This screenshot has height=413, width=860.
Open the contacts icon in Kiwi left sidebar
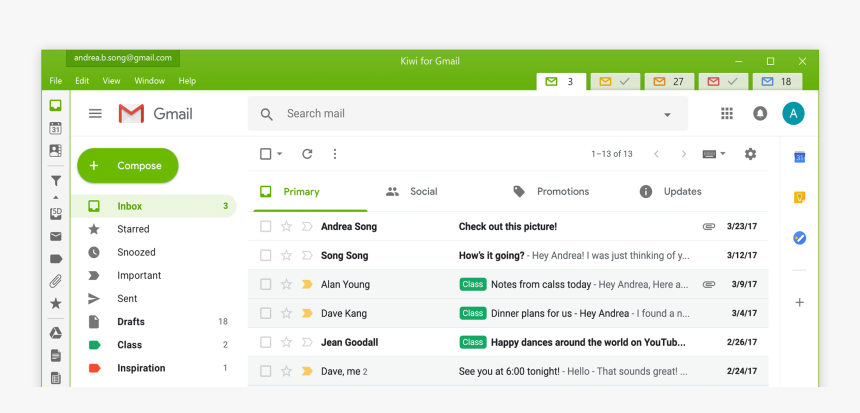point(55,150)
